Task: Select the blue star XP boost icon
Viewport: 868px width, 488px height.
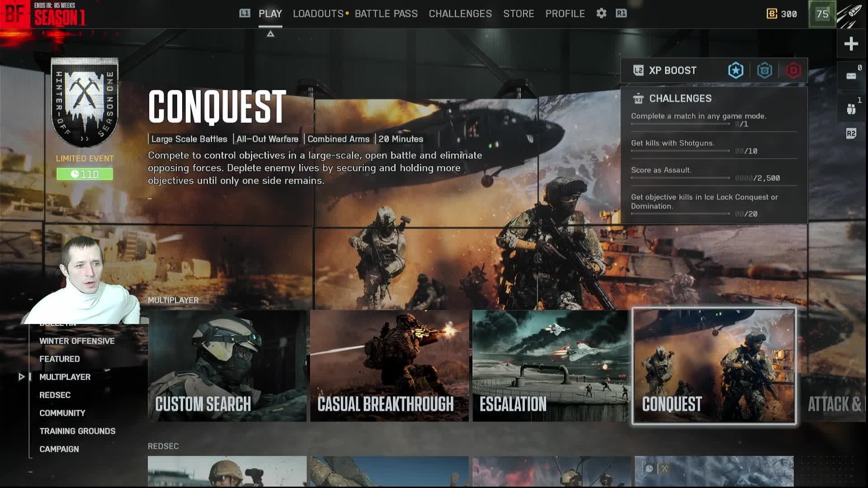Action: [736, 70]
